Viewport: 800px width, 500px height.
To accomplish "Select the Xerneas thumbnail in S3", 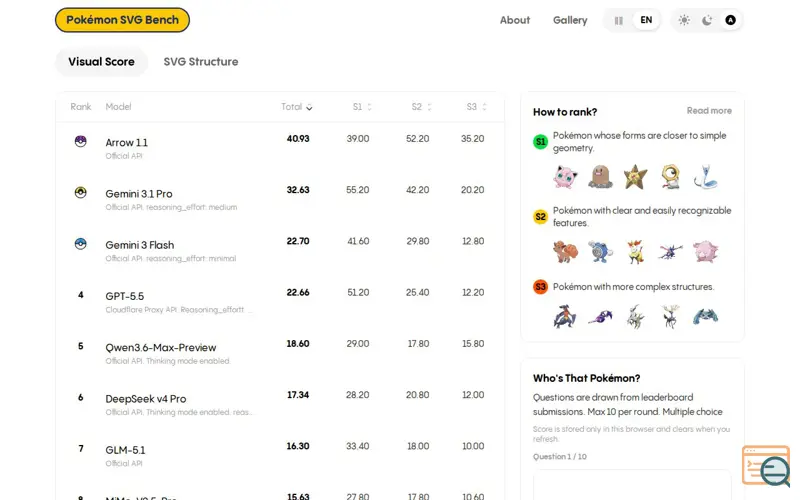I will tap(670, 316).
